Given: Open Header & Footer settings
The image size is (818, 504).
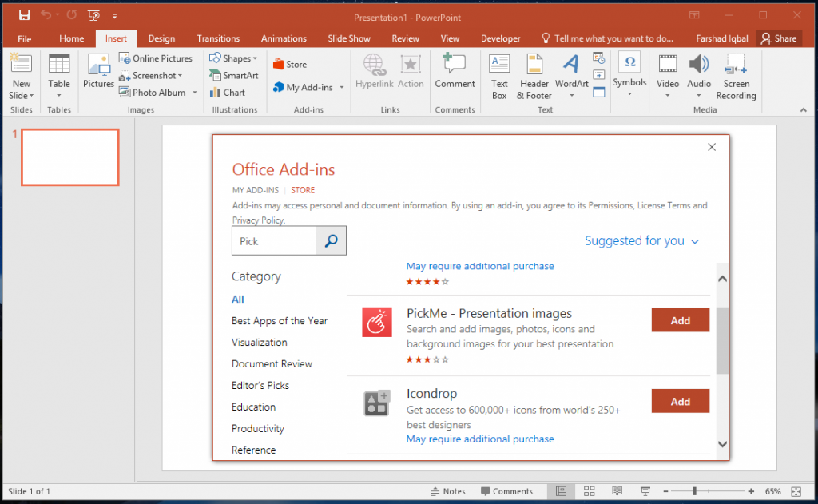Looking at the screenshot, I should click(534, 77).
